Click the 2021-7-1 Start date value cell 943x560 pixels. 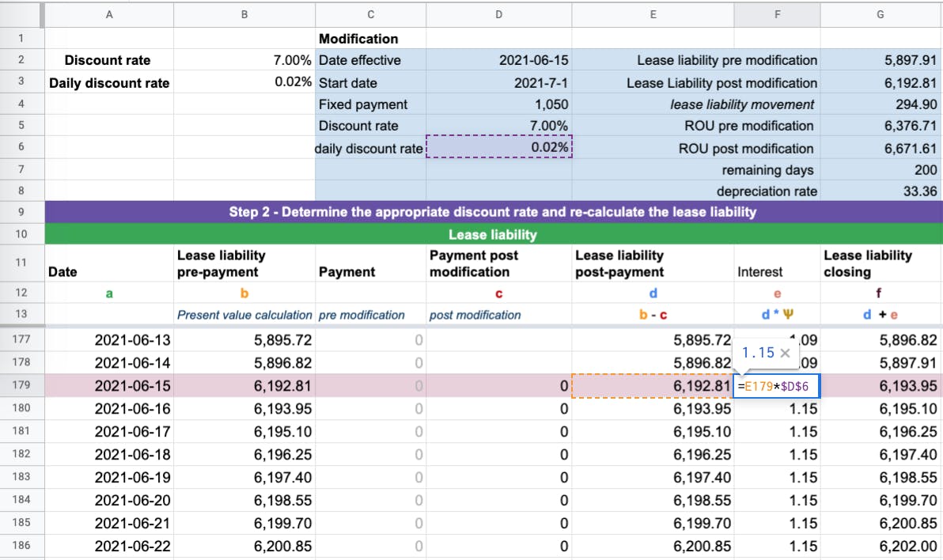pos(498,82)
